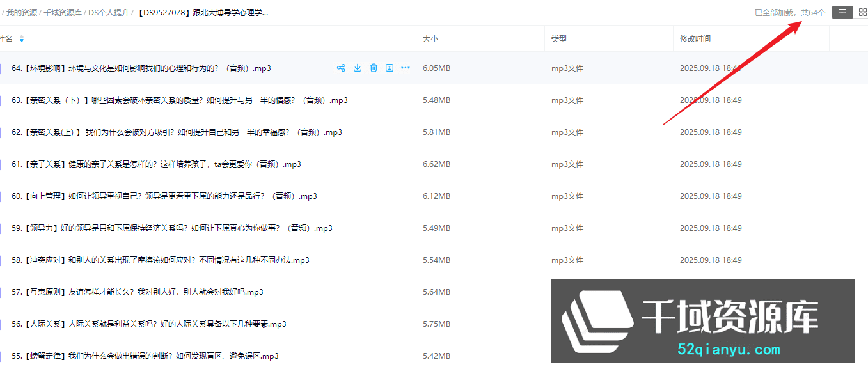Go to DS个人提升 breadcrumb folder
Image resolution: width=868 pixels, height=383 pixels.
108,12
